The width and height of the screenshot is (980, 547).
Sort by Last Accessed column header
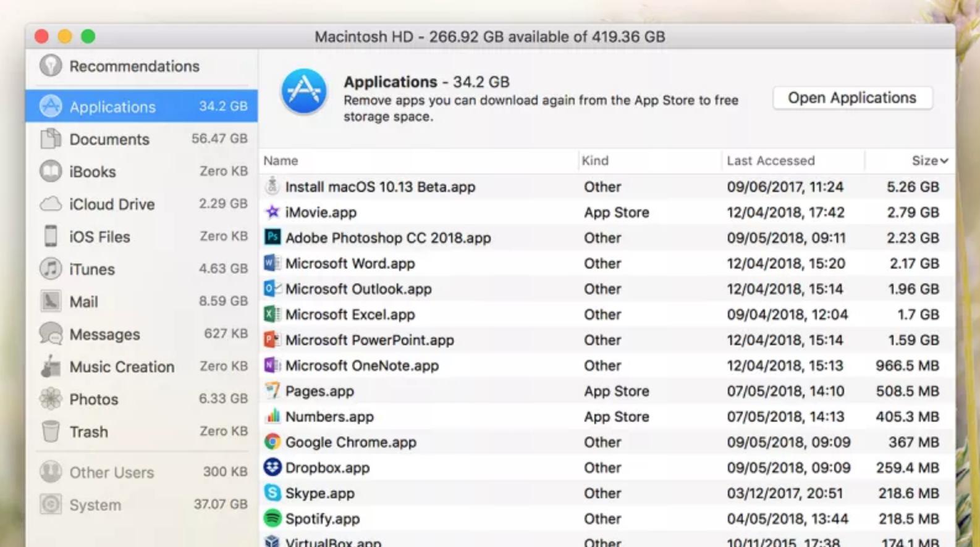(770, 161)
